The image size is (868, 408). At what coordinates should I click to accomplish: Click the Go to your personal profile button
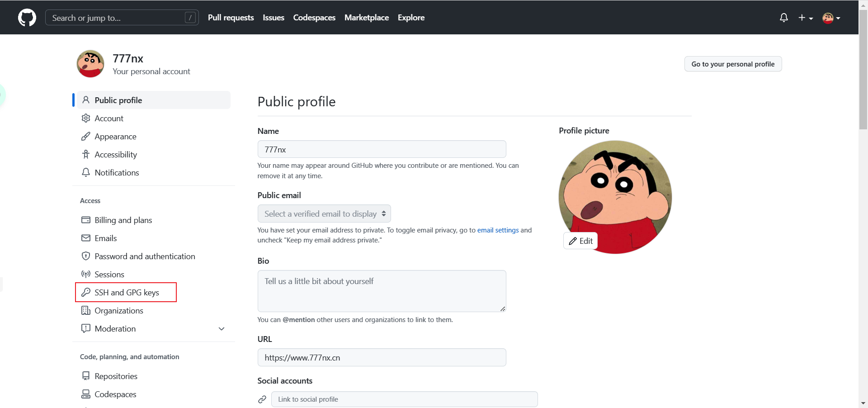click(733, 64)
